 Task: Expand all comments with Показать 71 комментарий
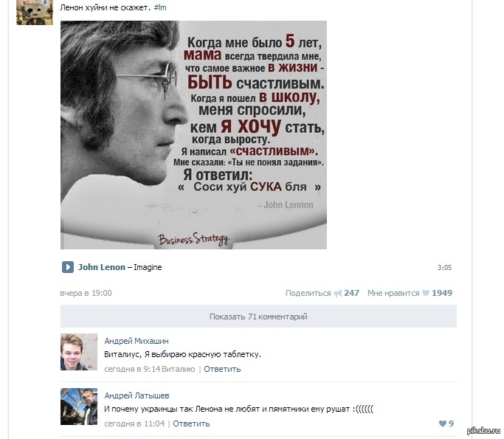[258, 317]
